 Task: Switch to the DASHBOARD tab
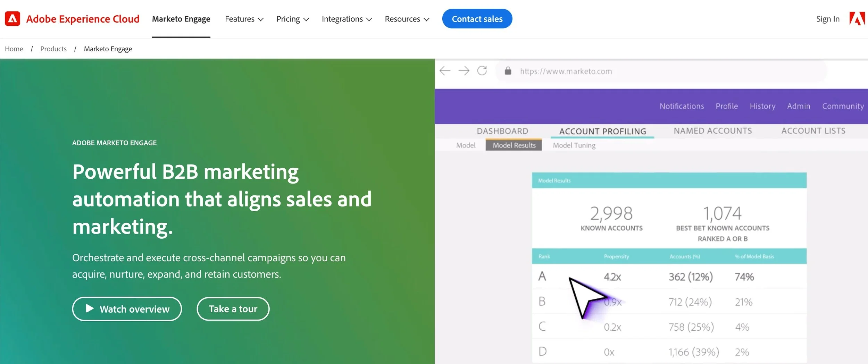(502, 131)
